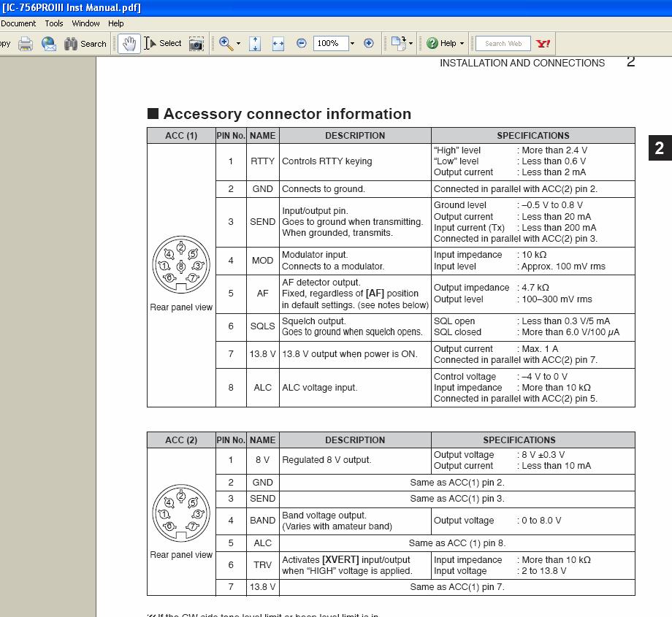Open Search with binoculars icon
Image resolution: width=672 pixels, height=617 pixels.
[85, 44]
